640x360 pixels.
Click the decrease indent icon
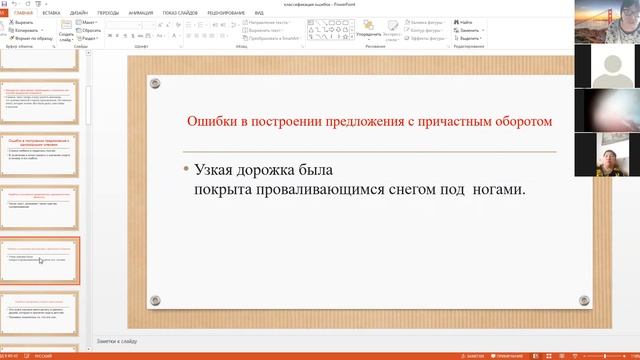pyautogui.click(x=215, y=25)
